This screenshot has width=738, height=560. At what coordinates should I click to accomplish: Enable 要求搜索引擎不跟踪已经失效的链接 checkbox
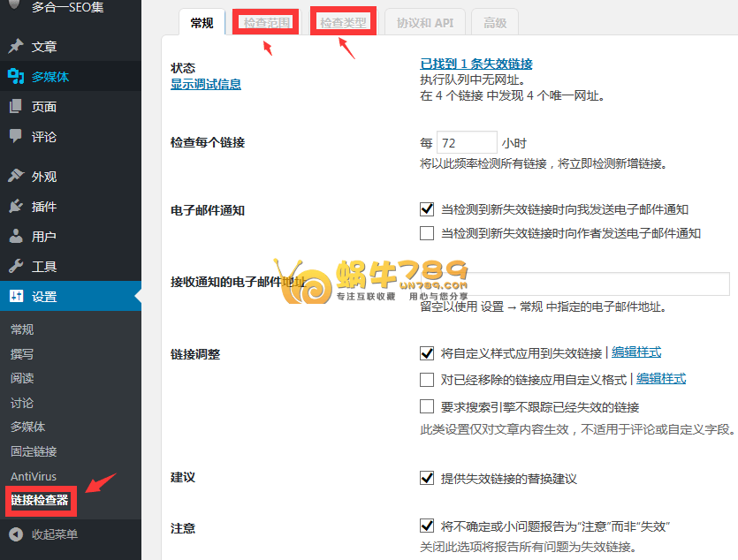pos(428,407)
